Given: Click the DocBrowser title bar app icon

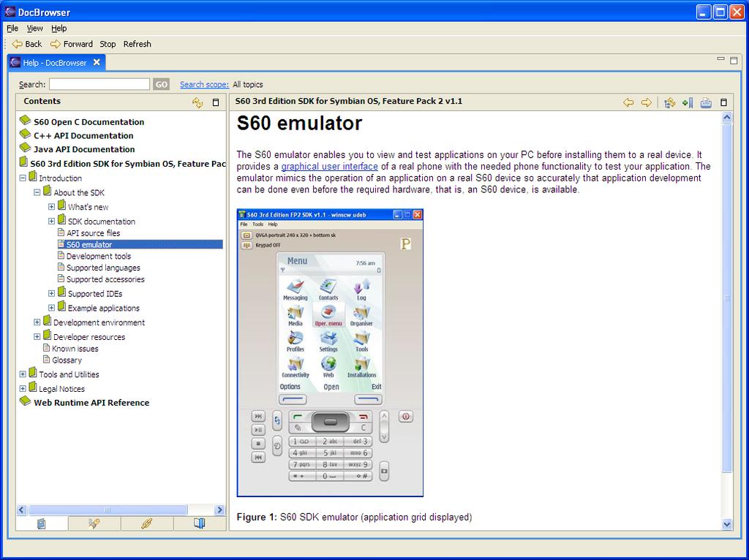Looking at the screenshot, I should [10, 12].
